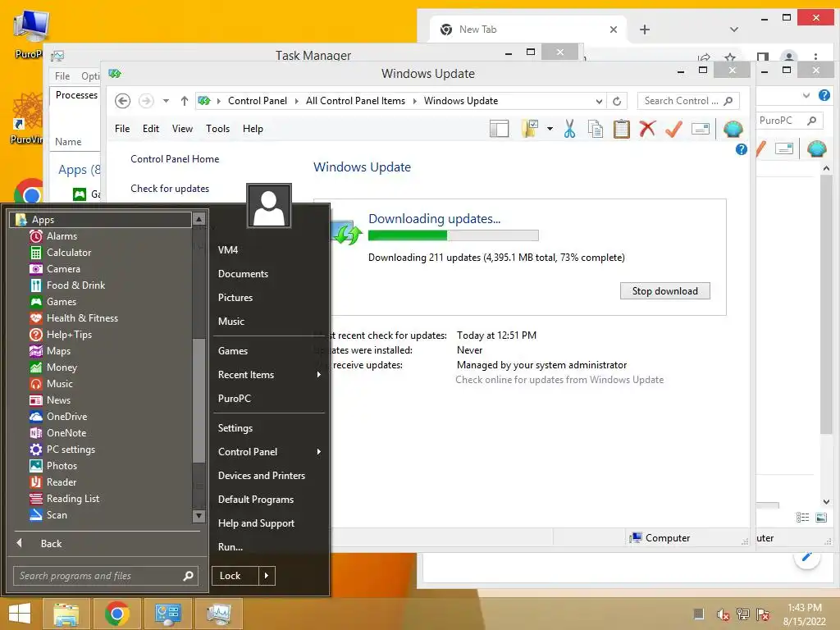Open Help+Tips app
Image resolution: width=840 pixels, height=630 pixels.
point(61,335)
